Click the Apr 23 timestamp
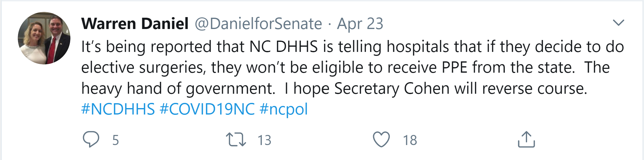Viewport: 644px width, 160px height. tap(360, 24)
